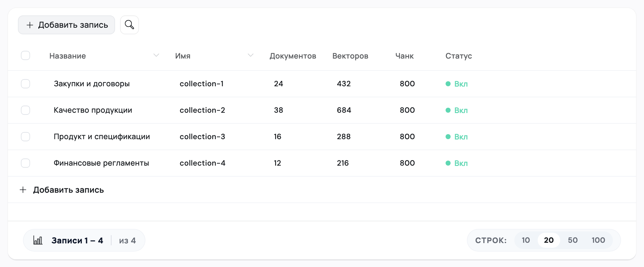Expand the Имя column chevron
644x267 pixels.
[x=250, y=55]
